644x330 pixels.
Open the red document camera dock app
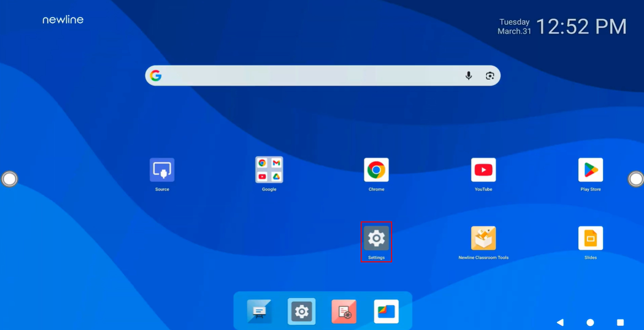click(x=344, y=311)
